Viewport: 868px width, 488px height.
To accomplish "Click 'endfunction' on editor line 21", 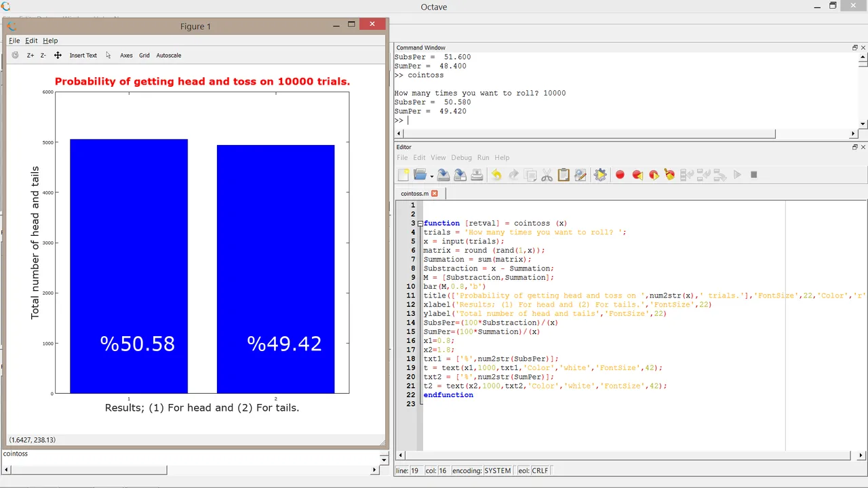I will (448, 395).
